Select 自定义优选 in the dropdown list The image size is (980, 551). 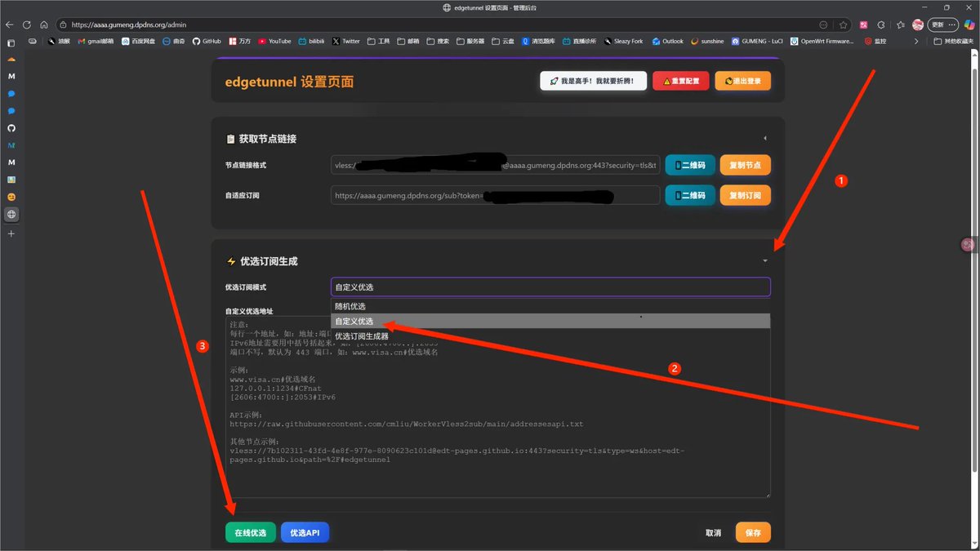pos(550,321)
